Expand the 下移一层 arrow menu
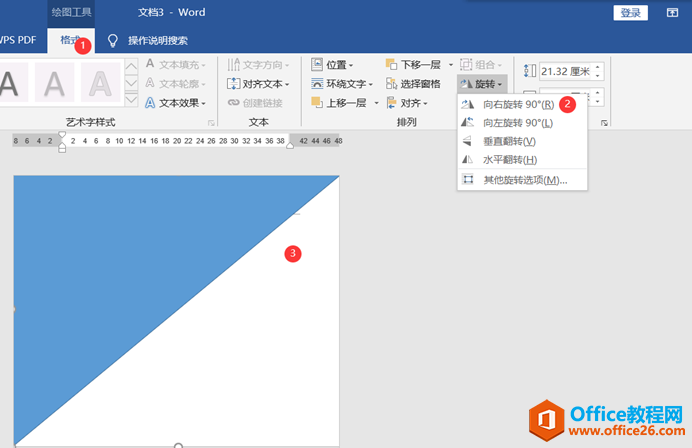692x448 pixels. [x=451, y=65]
